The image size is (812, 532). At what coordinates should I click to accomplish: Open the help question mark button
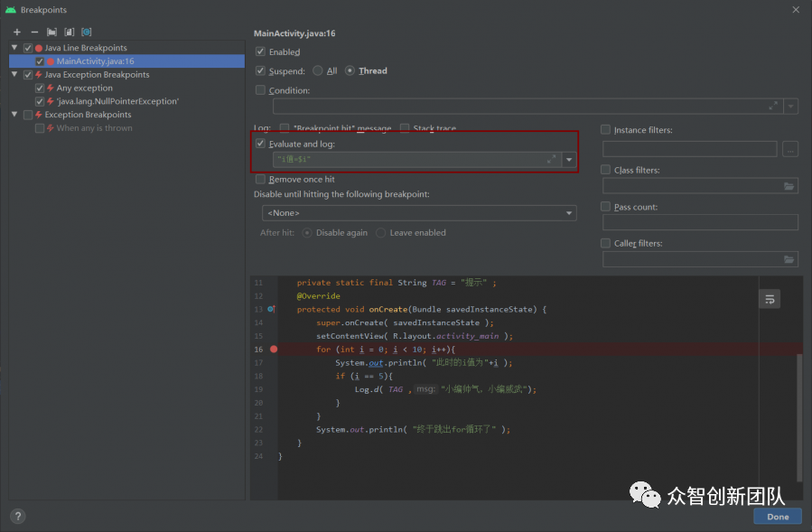(x=17, y=516)
